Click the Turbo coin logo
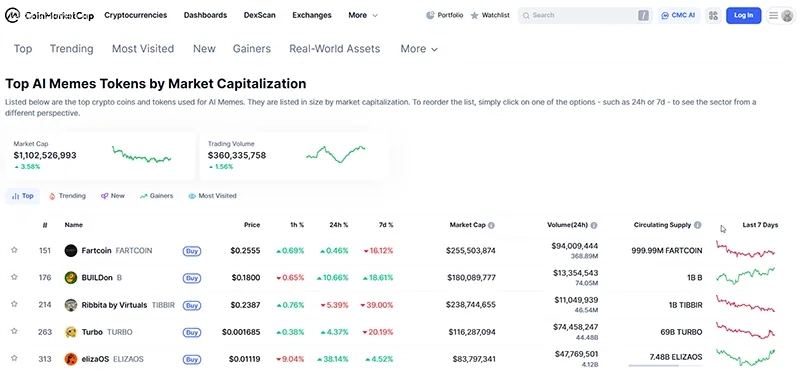The height and width of the screenshot is (371, 800). tap(70, 332)
